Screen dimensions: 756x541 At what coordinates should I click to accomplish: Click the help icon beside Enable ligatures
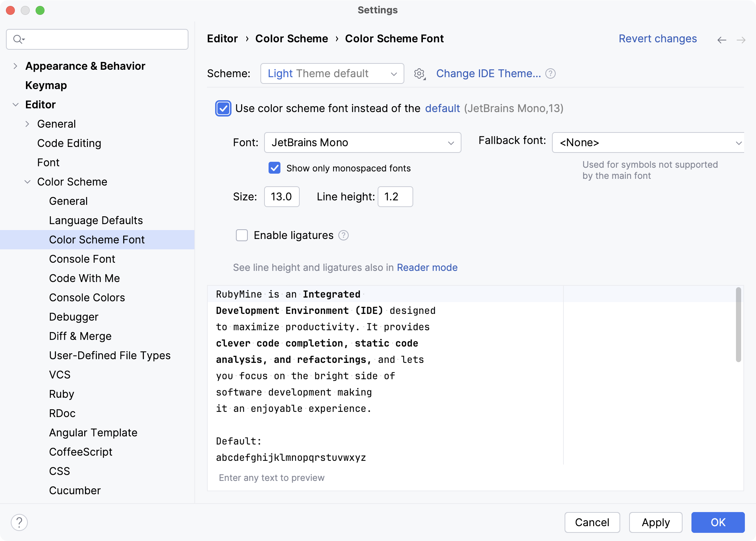click(x=343, y=235)
